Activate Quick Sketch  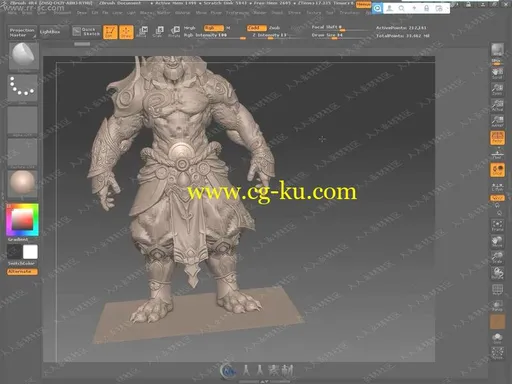click(x=86, y=32)
